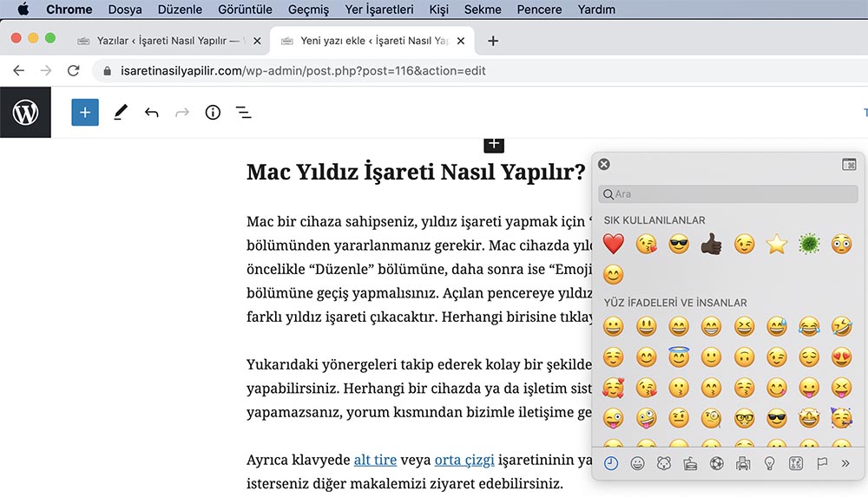View site security lock info
This screenshot has height=497, width=868.
click(108, 71)
